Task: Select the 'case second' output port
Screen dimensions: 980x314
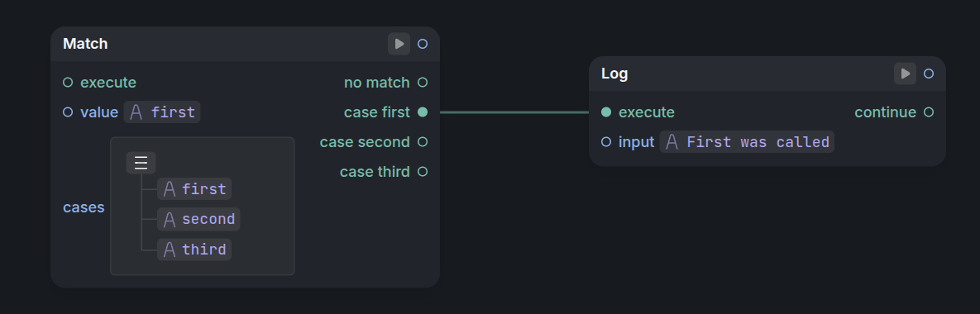Action: click(x=423, y=141)
